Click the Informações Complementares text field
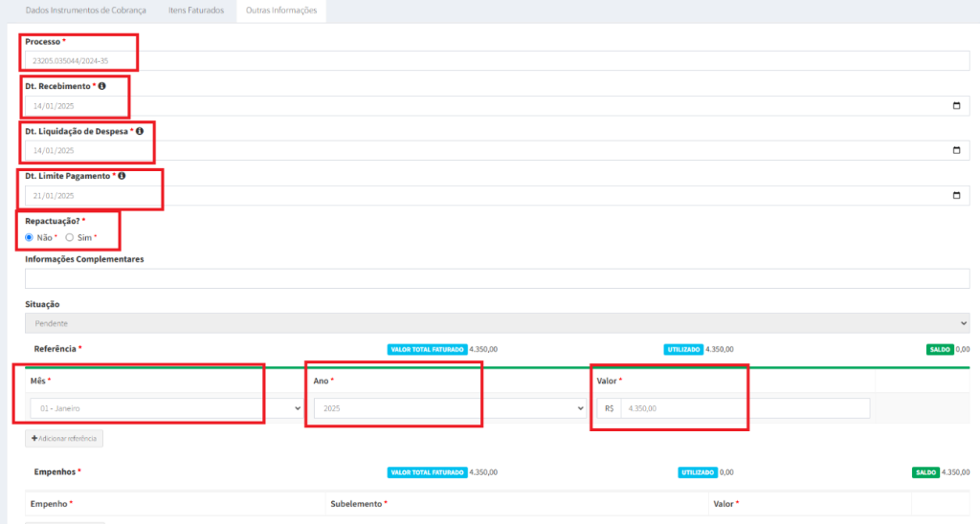 (496, 278)
